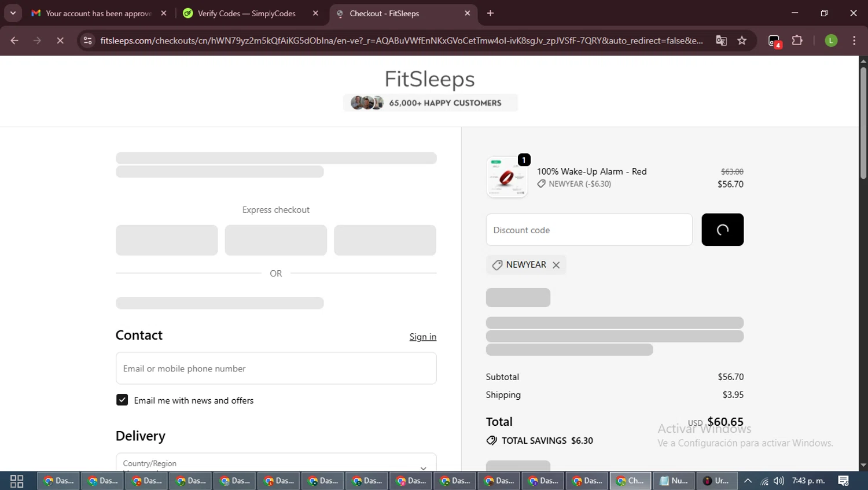This screenshot has width=868, height=490.
Task: Uncheck Email me with news and offers
Action: point(122,400)
